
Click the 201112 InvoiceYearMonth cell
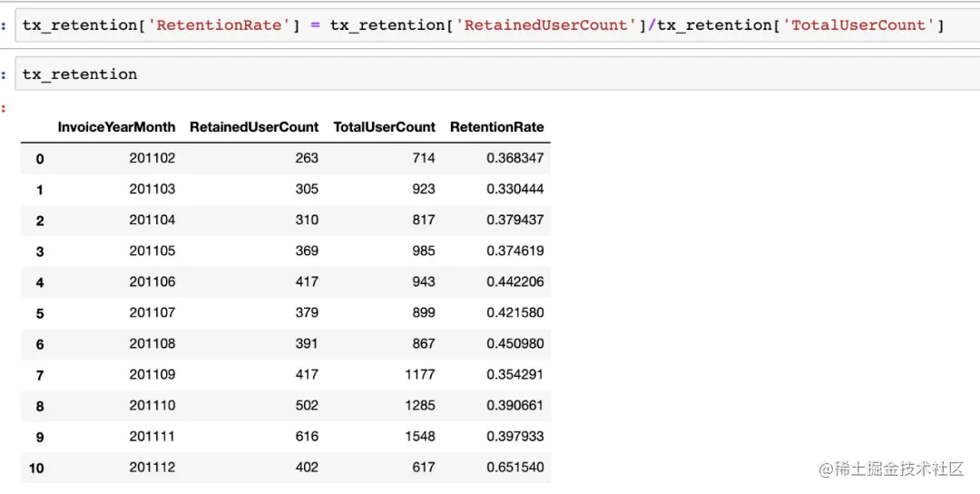[x=152, y=467]
